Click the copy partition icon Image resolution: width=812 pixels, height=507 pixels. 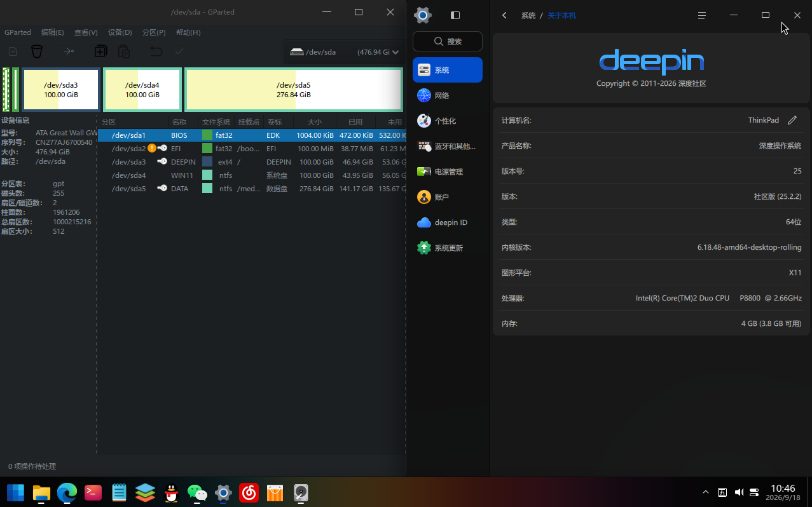pyautogui.click(x=100, y=51)
